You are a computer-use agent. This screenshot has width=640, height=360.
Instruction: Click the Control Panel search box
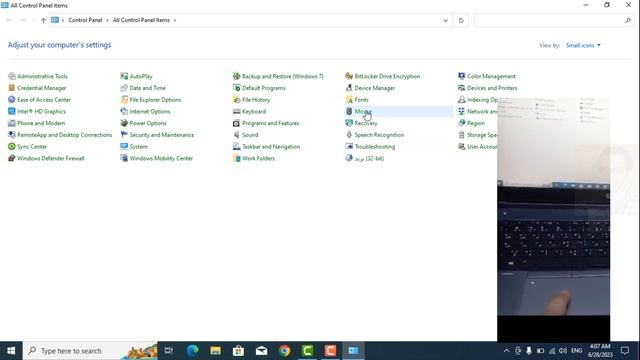pos(553,20)
